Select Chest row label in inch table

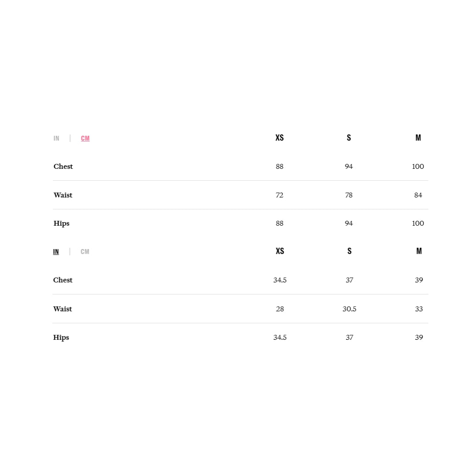(63, 280)
